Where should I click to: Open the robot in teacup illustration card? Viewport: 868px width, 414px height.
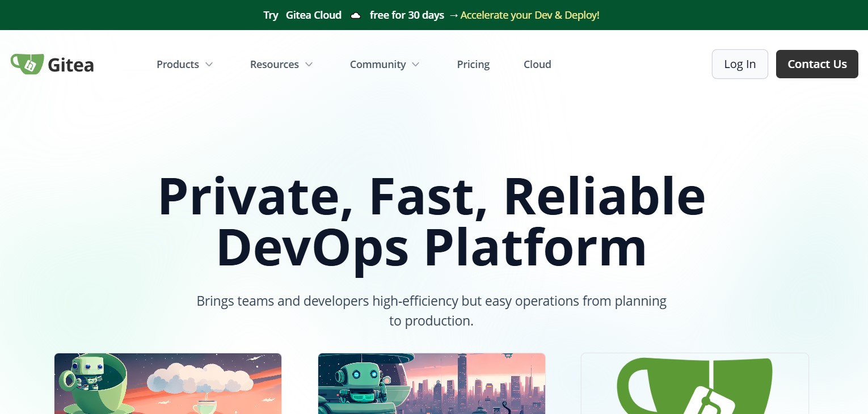(x=168, y=383)
